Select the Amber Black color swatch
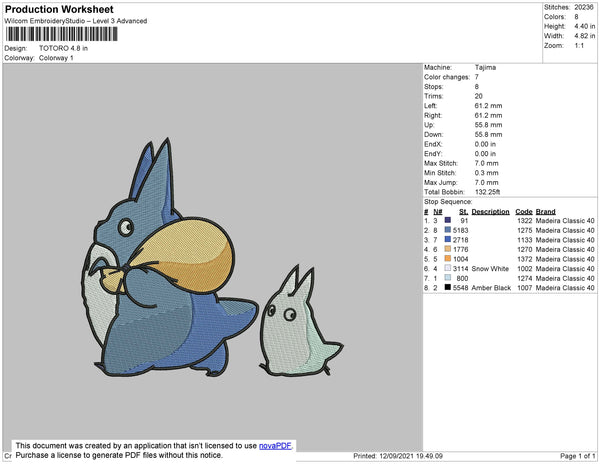 pos(447,287)
